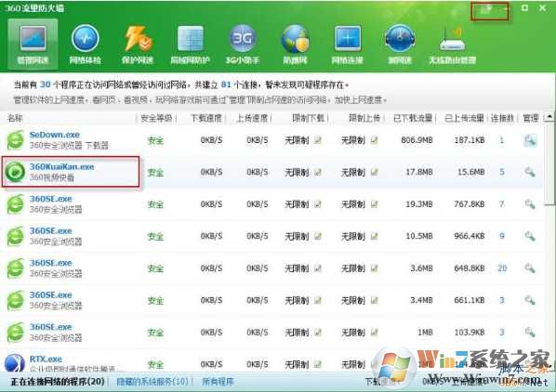Switch to the 所有程序 tab

point(218,382)
